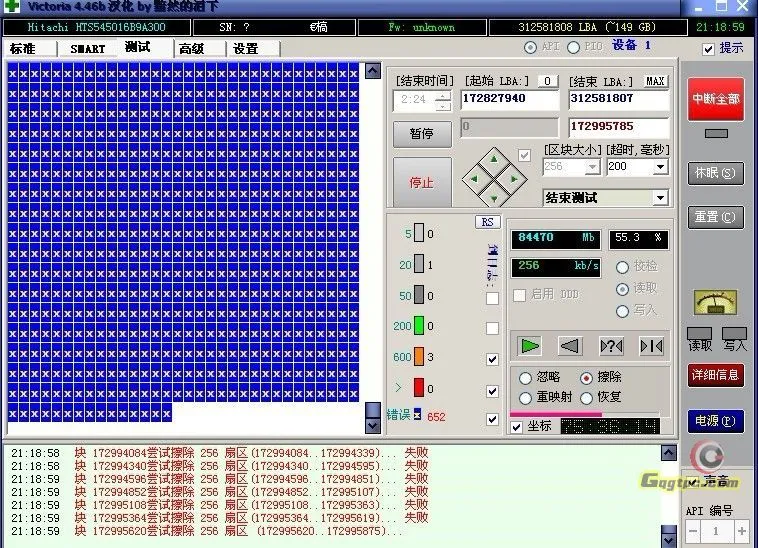758x548 pixels.
Task: Click the 起始 LBA field 172827940
Action: point(510,100)
